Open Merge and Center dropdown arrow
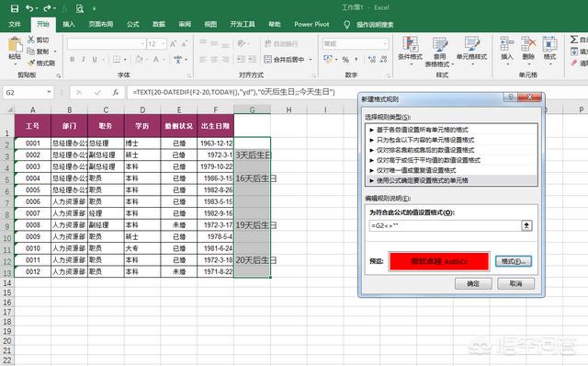 coord(311,59)
